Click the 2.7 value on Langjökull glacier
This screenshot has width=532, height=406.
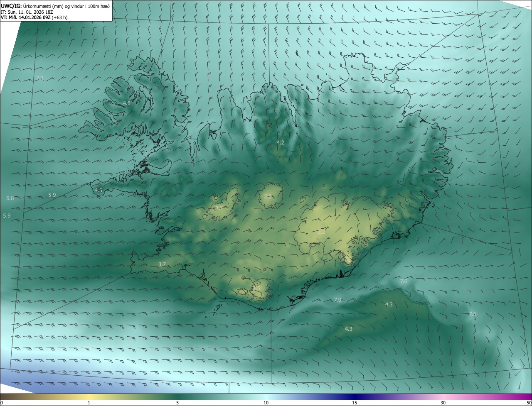point(219,208)
